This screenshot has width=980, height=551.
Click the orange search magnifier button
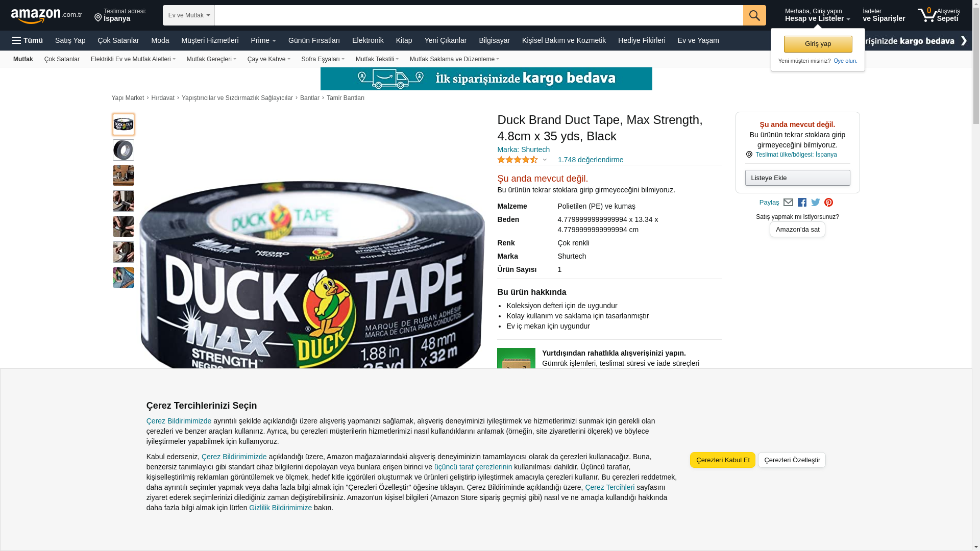pyautogui.click(x=754, y=15)
